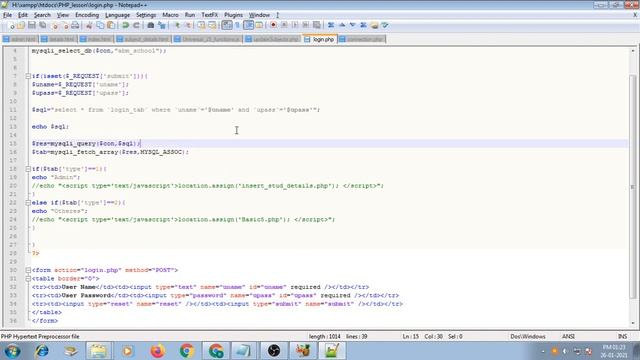
Task: Cut selection with the scissors icon
Action: coord(89,25)
